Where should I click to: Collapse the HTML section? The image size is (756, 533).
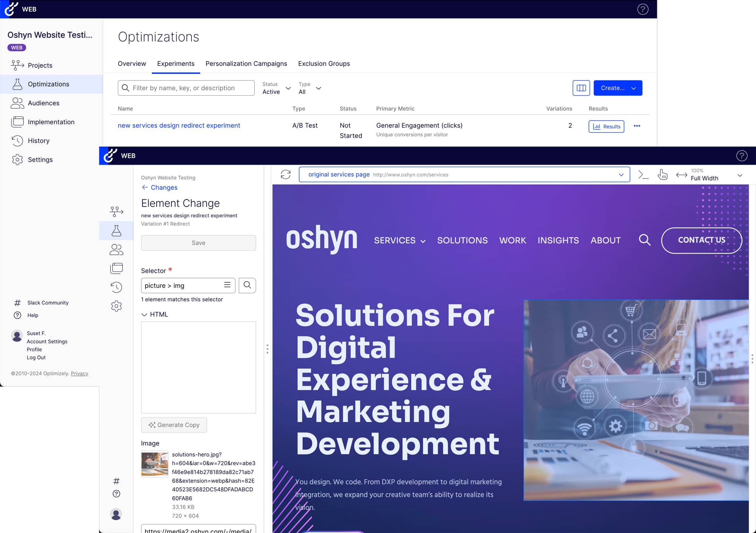[155, 314]
